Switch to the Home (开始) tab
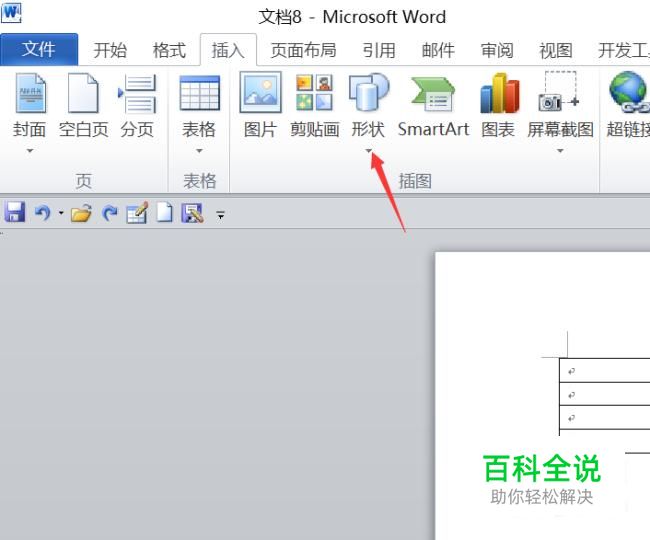This screenshot has width=650, height=540. [x=110, y=50]
